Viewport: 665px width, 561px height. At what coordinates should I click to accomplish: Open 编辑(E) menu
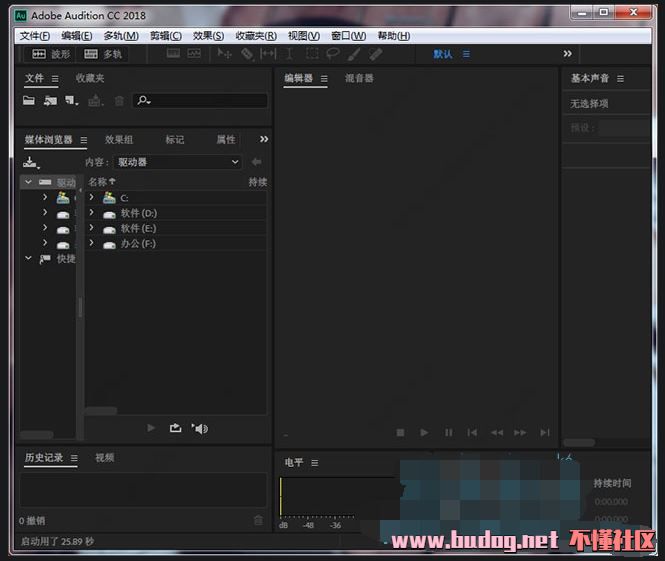coord(77,36)
